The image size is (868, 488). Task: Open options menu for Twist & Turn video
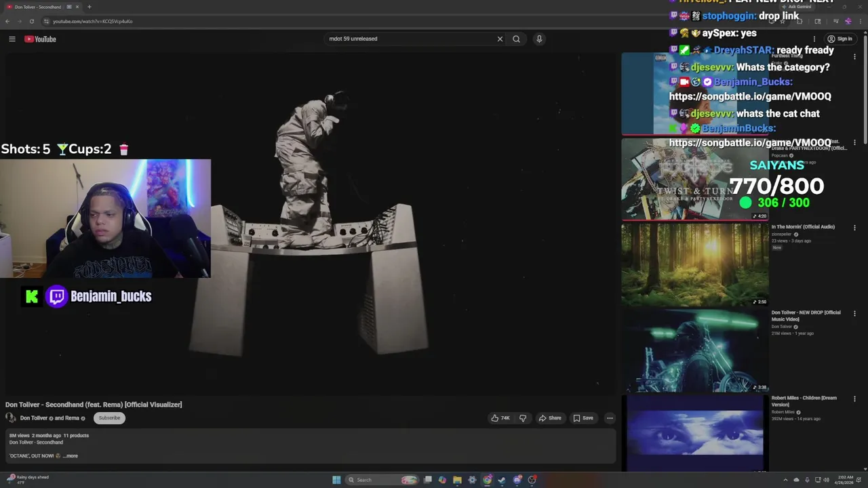point(854,142)
